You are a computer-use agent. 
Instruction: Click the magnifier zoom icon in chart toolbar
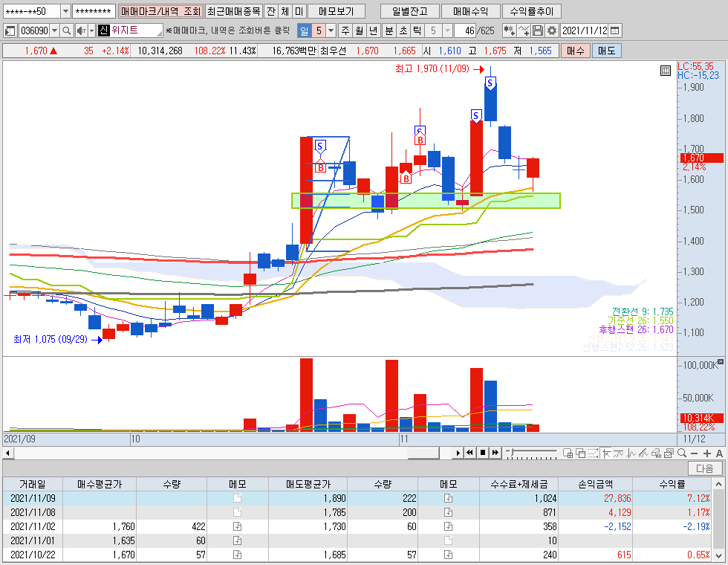pos(682,453)
